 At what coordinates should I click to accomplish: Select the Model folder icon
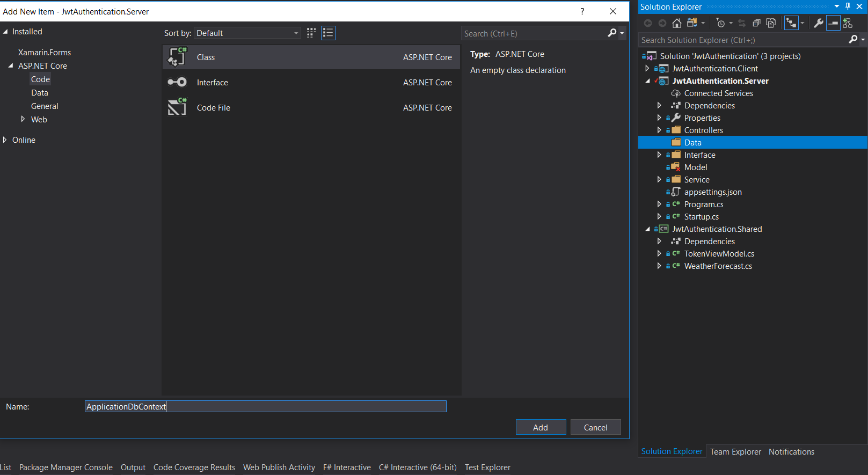676,167
